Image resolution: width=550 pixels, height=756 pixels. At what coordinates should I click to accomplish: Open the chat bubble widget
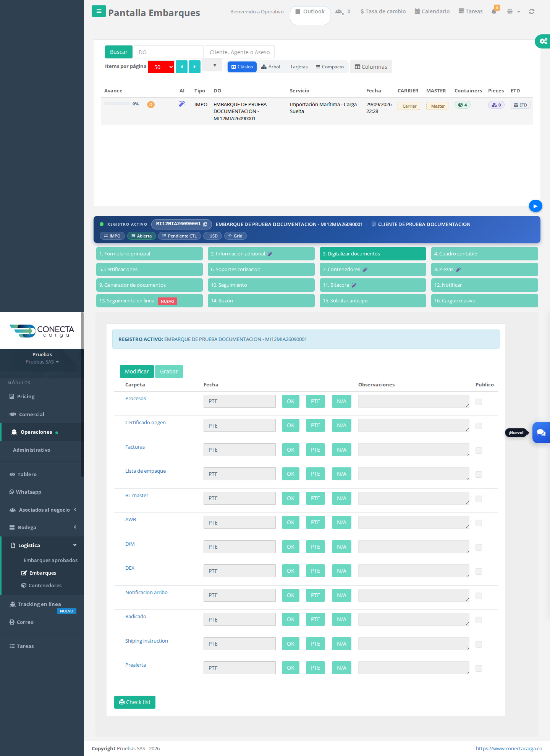(x=541, y=433)
